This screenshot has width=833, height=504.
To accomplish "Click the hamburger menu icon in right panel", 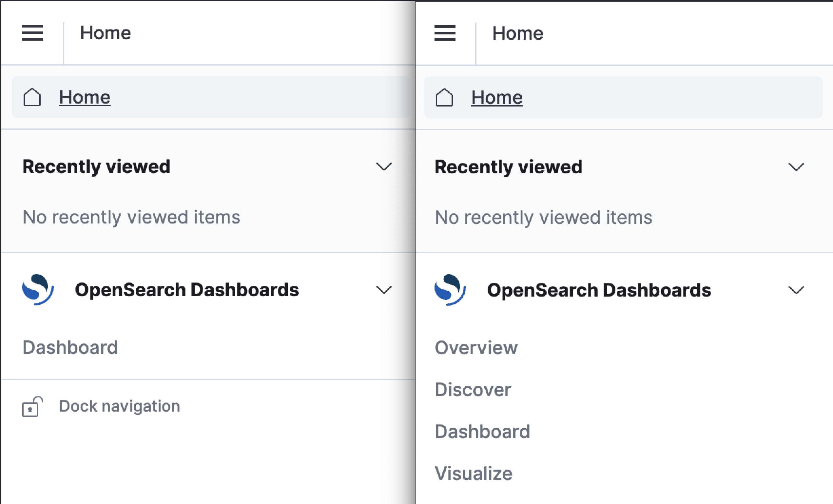I will coord(445,33).
